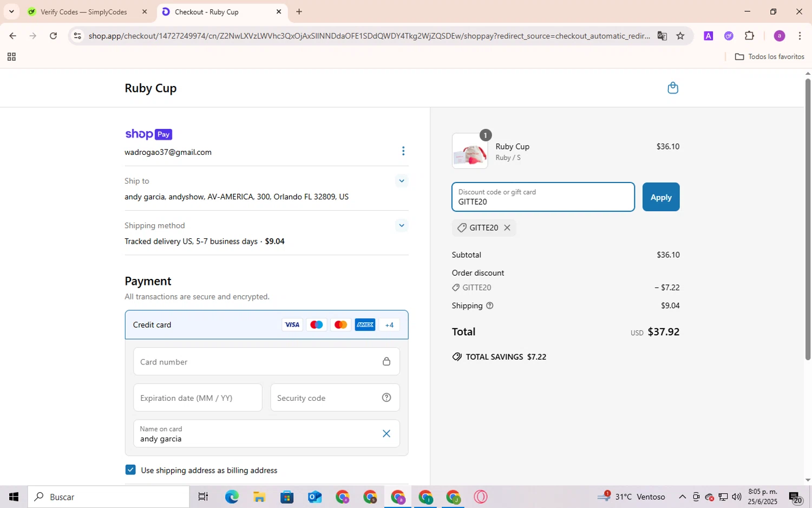This screenshot has height=508, width=812.
Task: Focus the Discount code or gift card field
Action: point(543,197)
